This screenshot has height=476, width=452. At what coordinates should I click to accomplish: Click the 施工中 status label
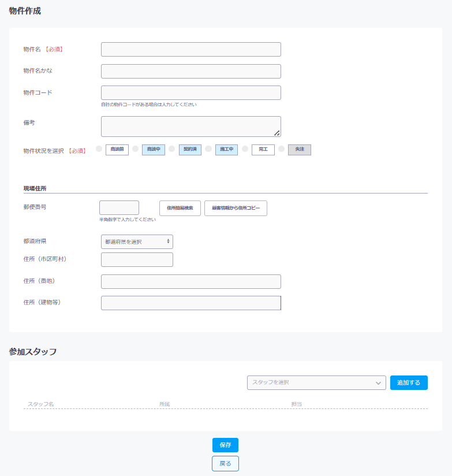(x=227, y=150)
